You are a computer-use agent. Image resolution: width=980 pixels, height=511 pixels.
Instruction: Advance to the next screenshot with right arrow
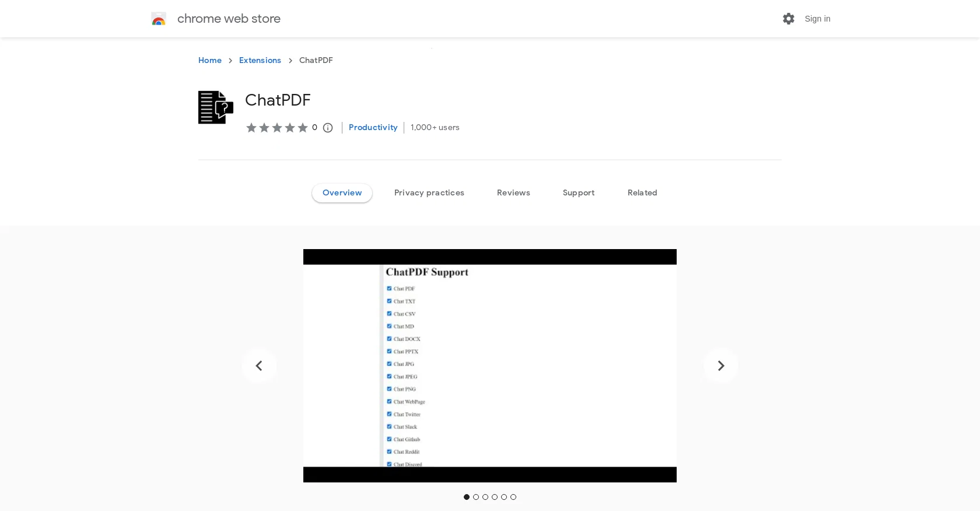721,366
